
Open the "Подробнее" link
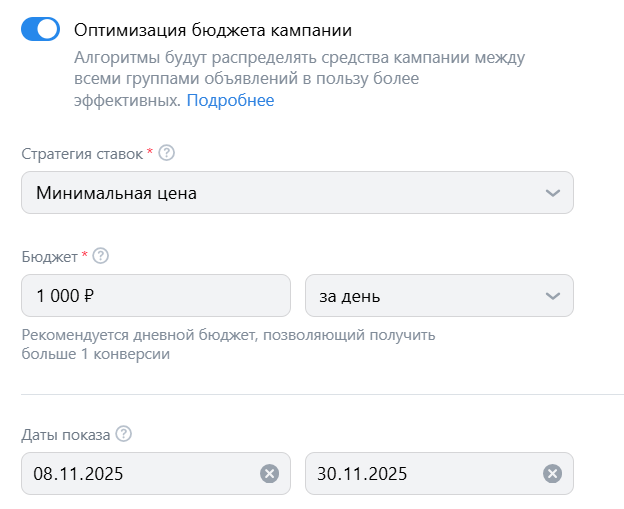(230, 101)
